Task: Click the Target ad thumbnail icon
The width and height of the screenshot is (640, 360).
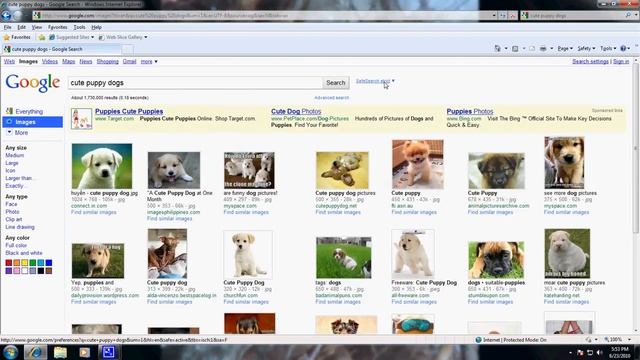Action: coord(81,119)
